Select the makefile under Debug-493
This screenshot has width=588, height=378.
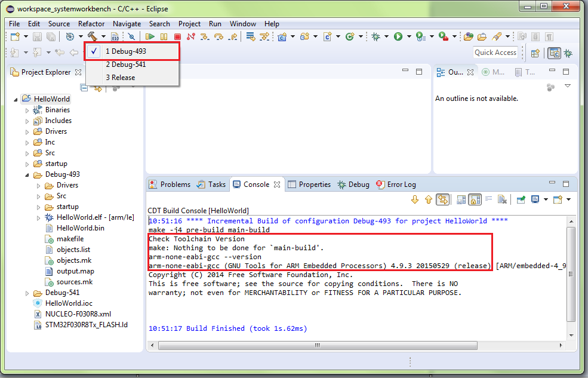64,239
